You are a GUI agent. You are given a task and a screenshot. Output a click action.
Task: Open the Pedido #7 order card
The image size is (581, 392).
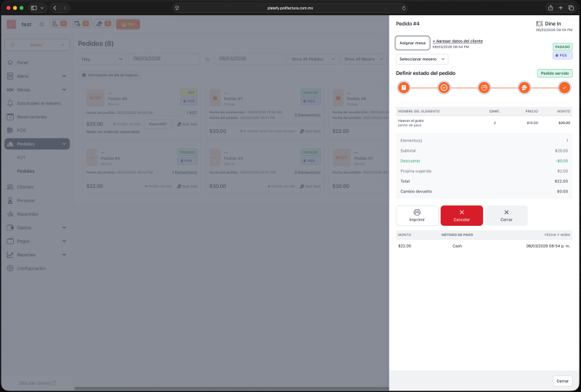pos(265,113)
